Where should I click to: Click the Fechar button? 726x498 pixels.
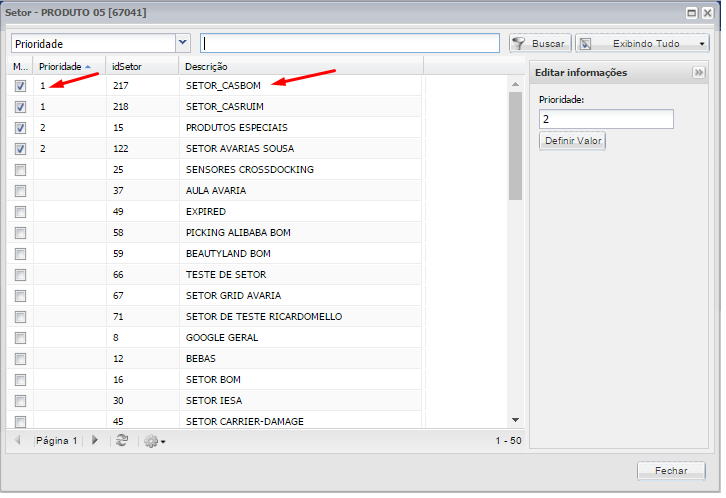pos(671,471)
